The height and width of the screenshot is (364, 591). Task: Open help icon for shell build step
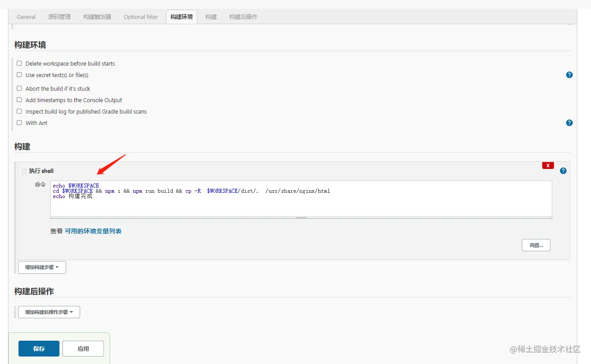point(563,171)
